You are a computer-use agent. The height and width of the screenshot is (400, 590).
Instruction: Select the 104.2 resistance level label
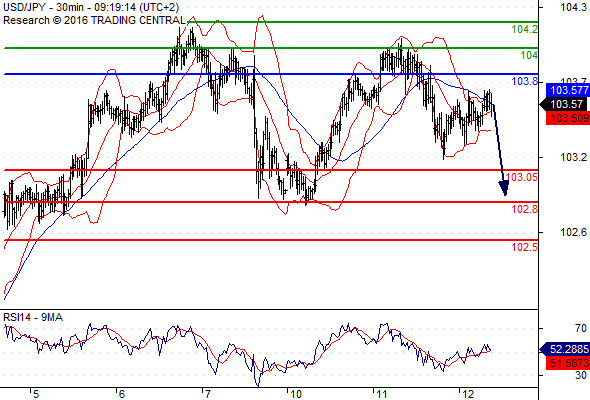tap(525, 29)
